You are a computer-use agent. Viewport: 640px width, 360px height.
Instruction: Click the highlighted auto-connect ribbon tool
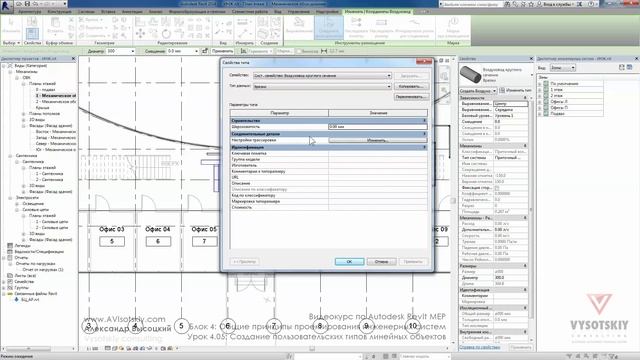click(x=329, y=27)
